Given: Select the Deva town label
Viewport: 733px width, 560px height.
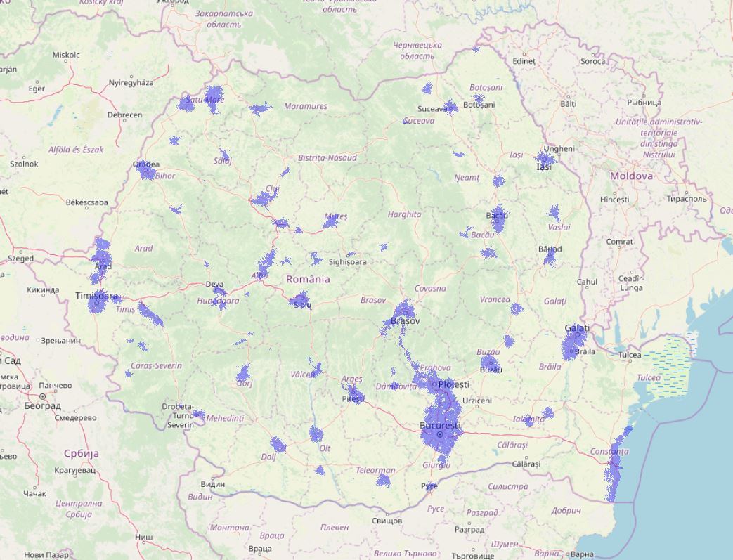Looking at the screenshot, I should pos(214,284).
